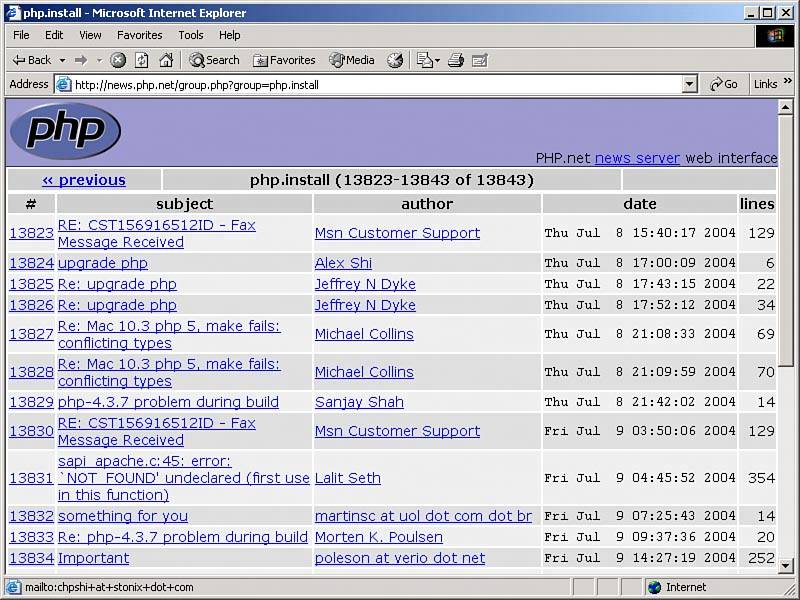800x600 pixels.
Task: Expand the Back button history dropdown
Action: click(62, 60)
